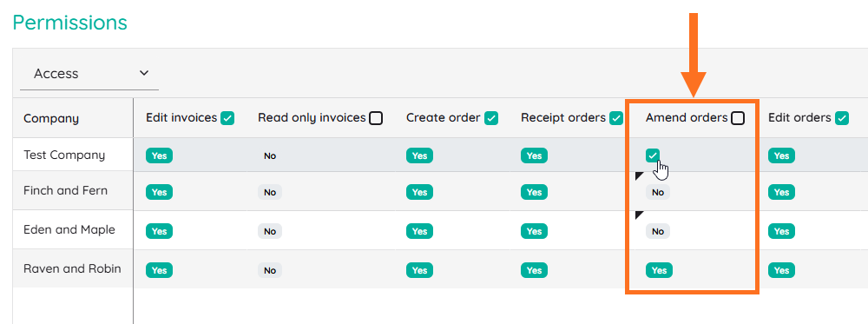The image size is (868, 324).
Task: Uncheck the Edit orders header checkbox
Action: pos(842,118)
